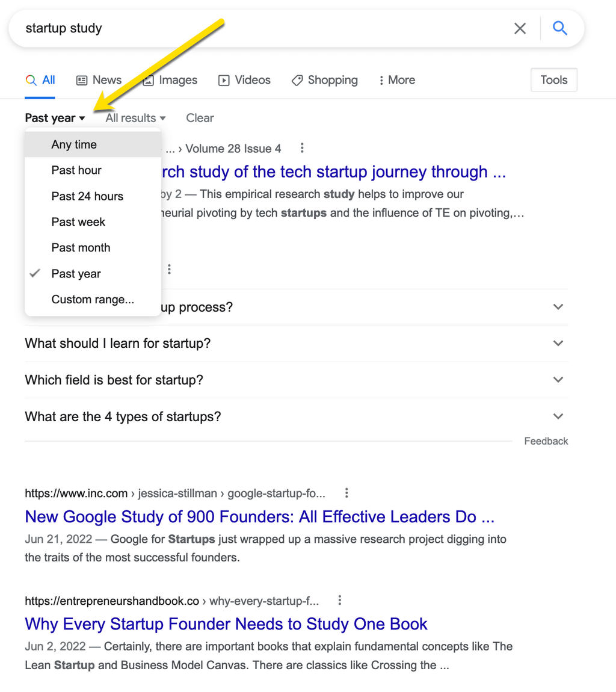
Task: Open three-dot menu beside inc.com result
Action: click(346, 493)
